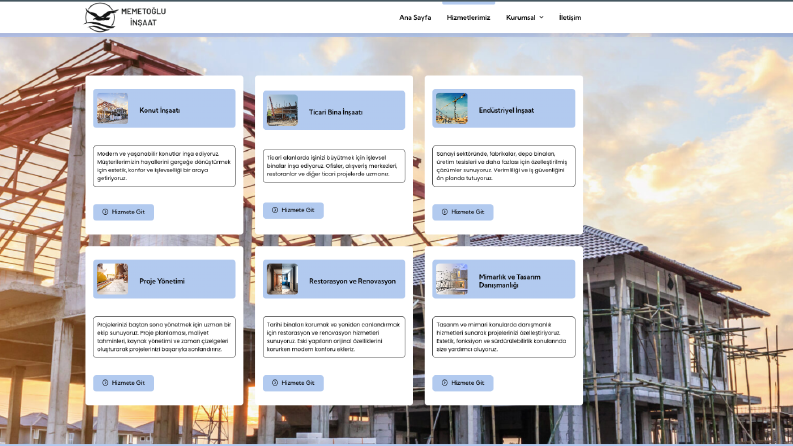Click the Restorasyon ve Renovasyon heading
The height and width of the screenshot is (446, 793).
(x=353, y=281)
